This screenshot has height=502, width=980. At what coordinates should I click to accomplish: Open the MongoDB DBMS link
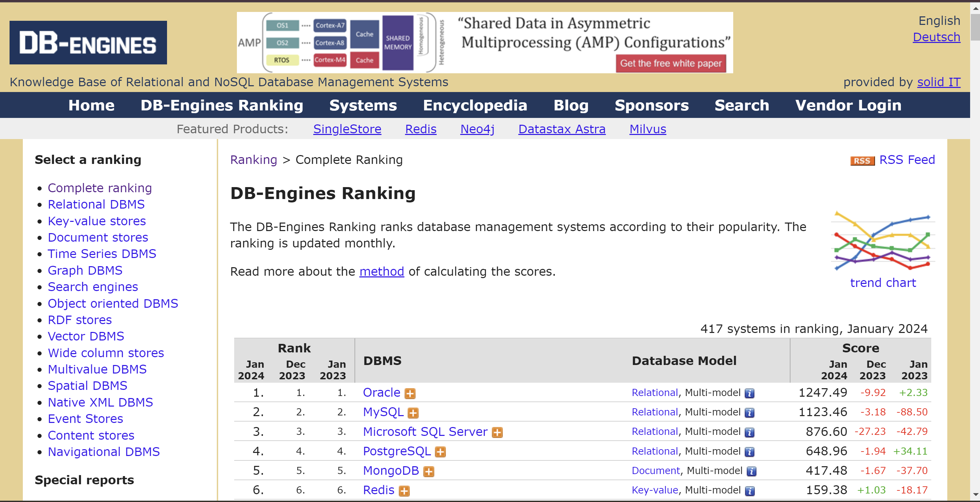391,470
